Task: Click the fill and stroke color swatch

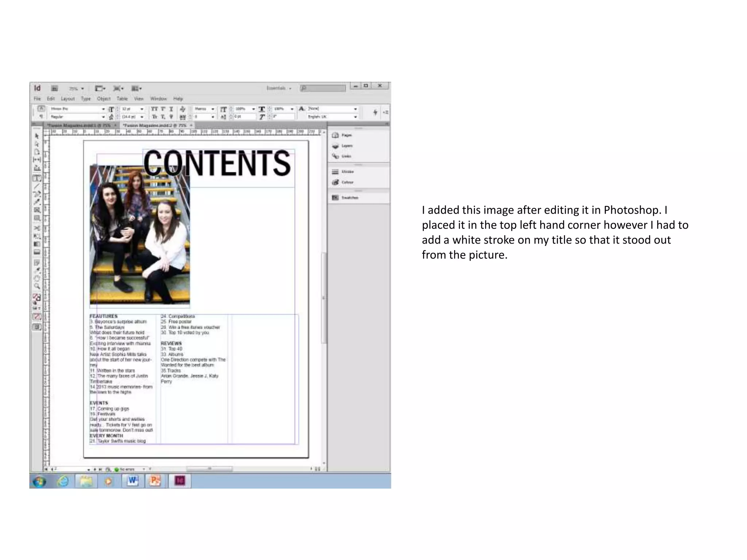Action: 36,297
